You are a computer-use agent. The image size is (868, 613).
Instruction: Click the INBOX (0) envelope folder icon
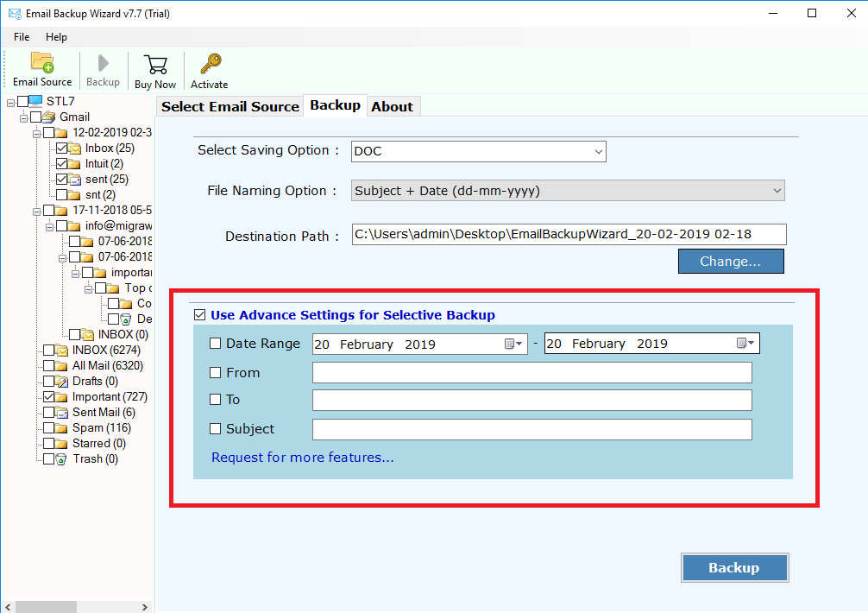pos(87,335)
